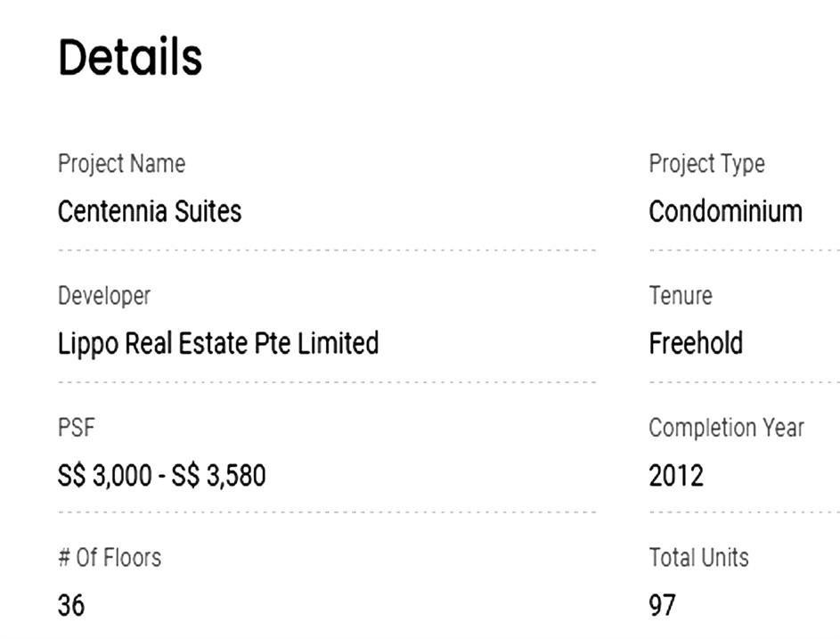Click the Details heading
Image resolution: width=840 pixels, height=639 pixels.
[130, 57]
